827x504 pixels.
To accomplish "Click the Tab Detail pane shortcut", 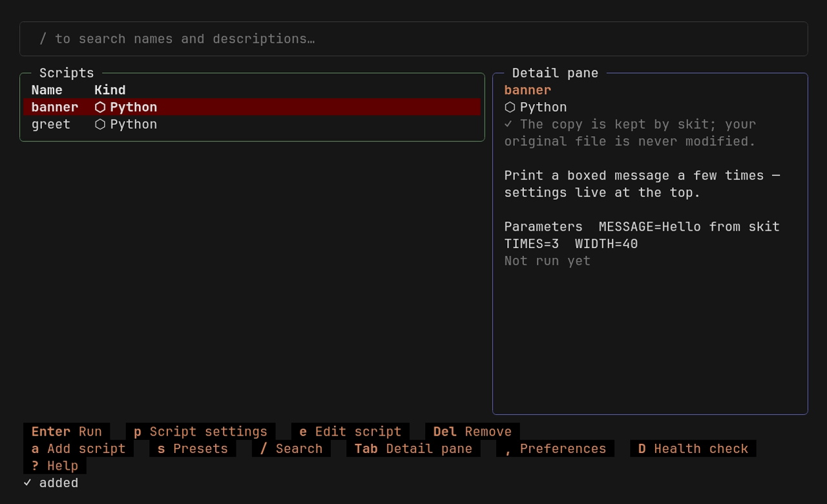I will (x=413, y=448).
